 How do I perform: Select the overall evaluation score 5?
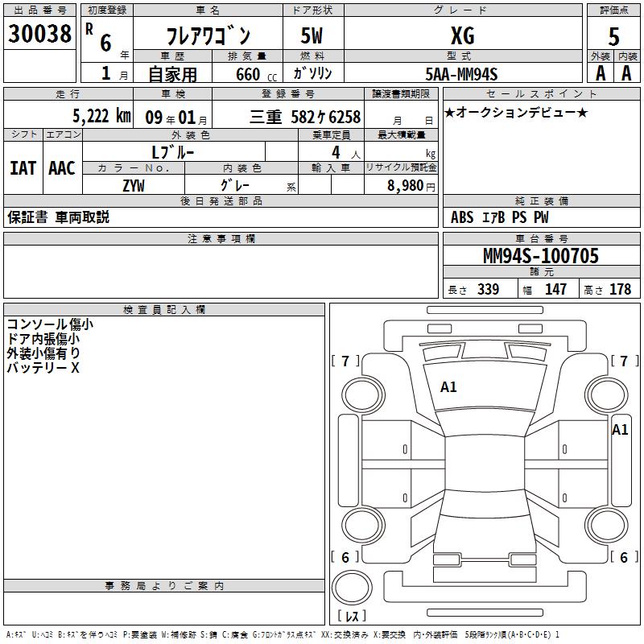tap(613, 36)
